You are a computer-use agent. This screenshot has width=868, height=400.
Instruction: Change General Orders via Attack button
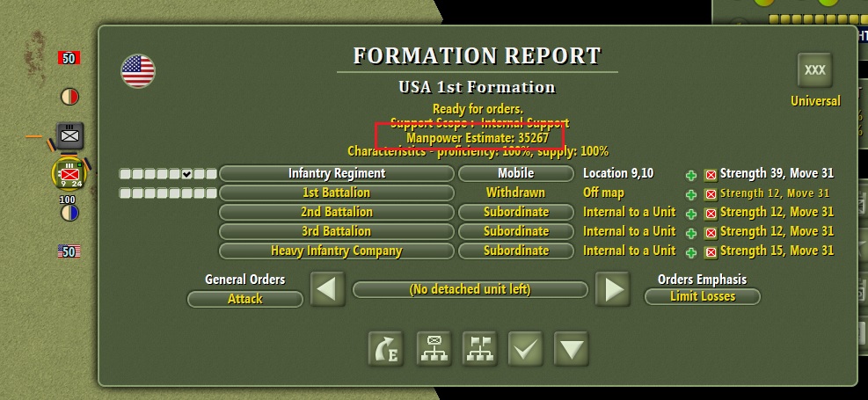(x=245, y=299)
